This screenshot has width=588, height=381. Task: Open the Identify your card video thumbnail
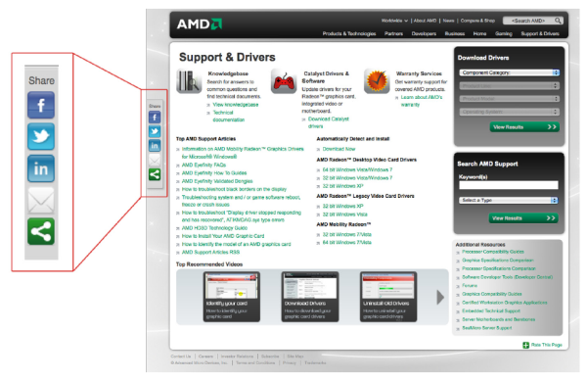pyautogui.click(x=232, y=297)
